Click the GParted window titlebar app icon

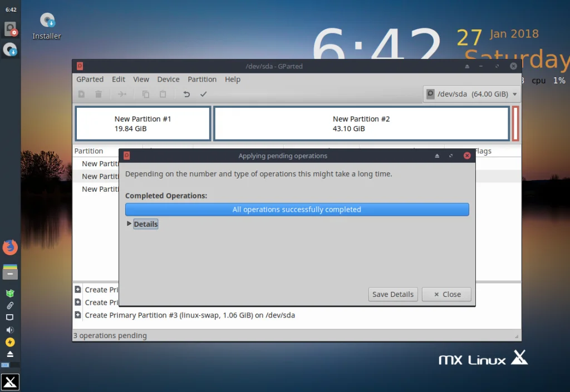80,66
